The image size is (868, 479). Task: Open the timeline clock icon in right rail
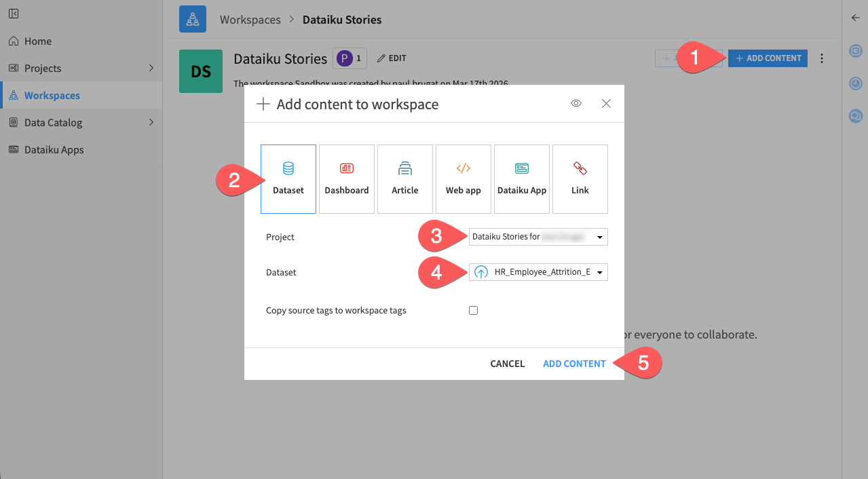point(855,83)
